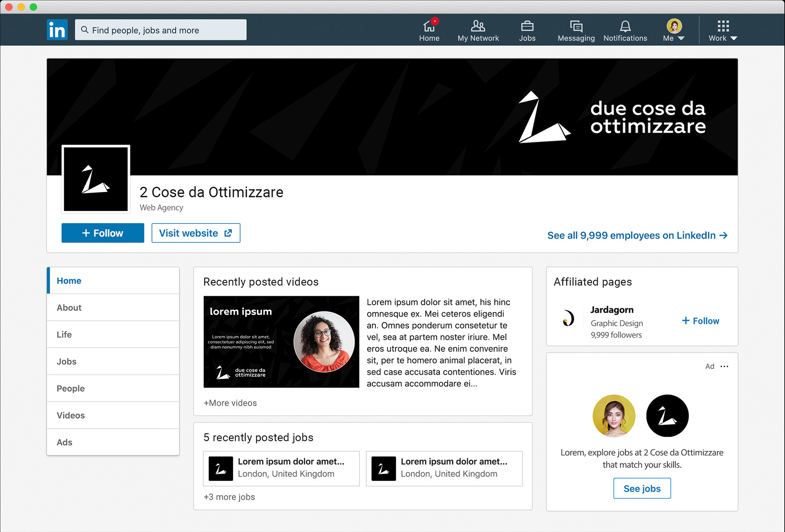Play the lorem ipsum video thumbnail
Image resolution: width=785 pixels, height=532 pixels.
click(281, 342)
